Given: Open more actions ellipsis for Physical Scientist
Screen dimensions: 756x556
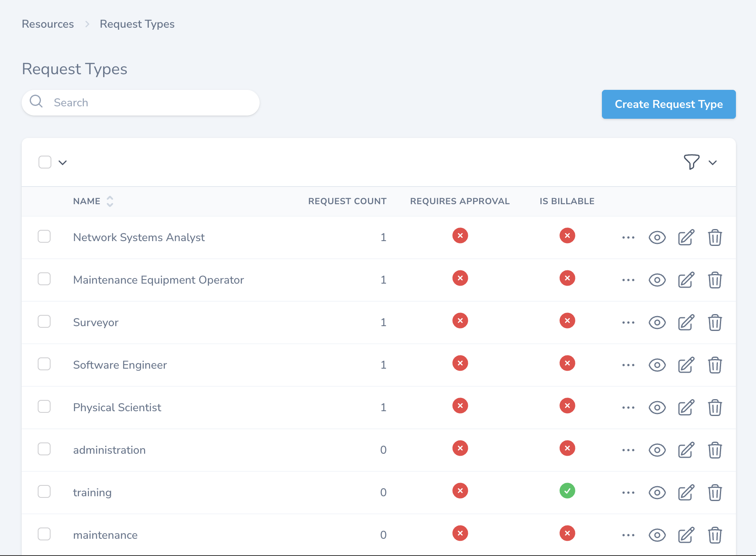Looking at the screenshot, I should click(x=628, y=408).
